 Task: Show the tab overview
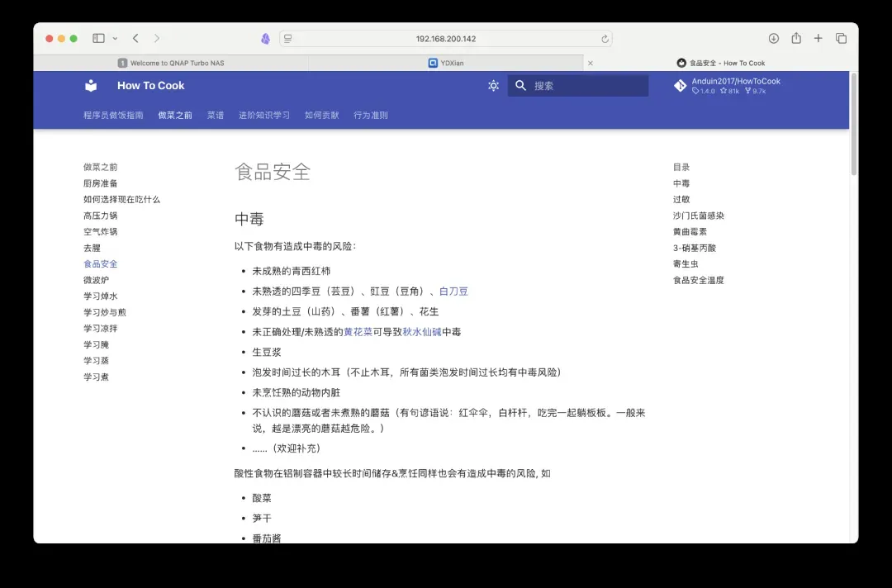[841, 39]
